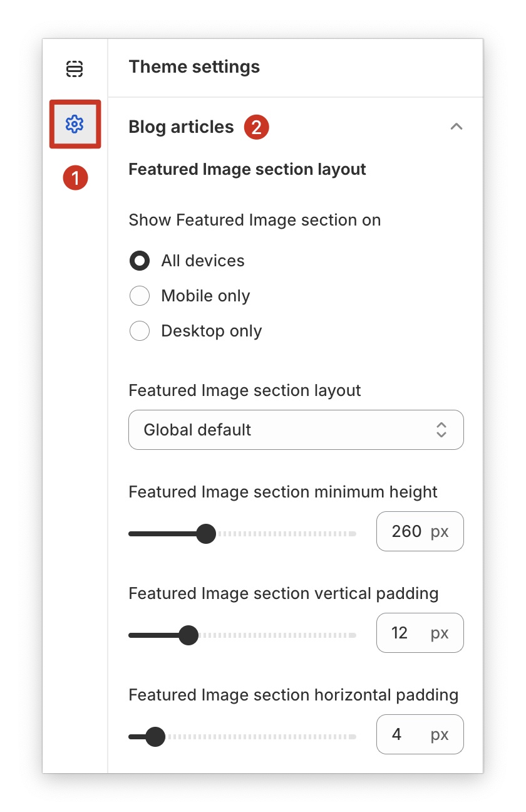The image size is (526, 812).
Task: Adjust the vertical padding slider handle
Action: pyautogui.click(x=189, y=635)
